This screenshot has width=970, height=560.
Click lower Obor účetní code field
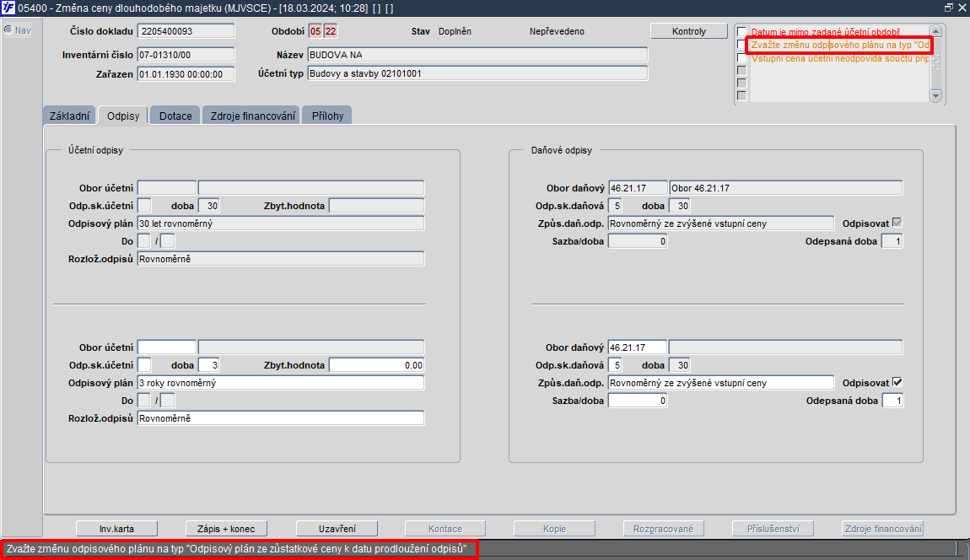(166, 347)
